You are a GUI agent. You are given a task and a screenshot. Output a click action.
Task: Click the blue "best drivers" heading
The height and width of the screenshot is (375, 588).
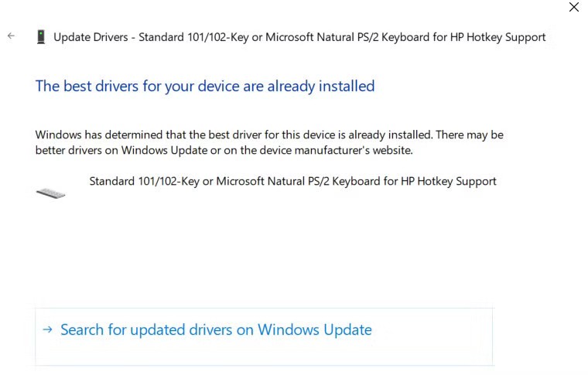204,86
